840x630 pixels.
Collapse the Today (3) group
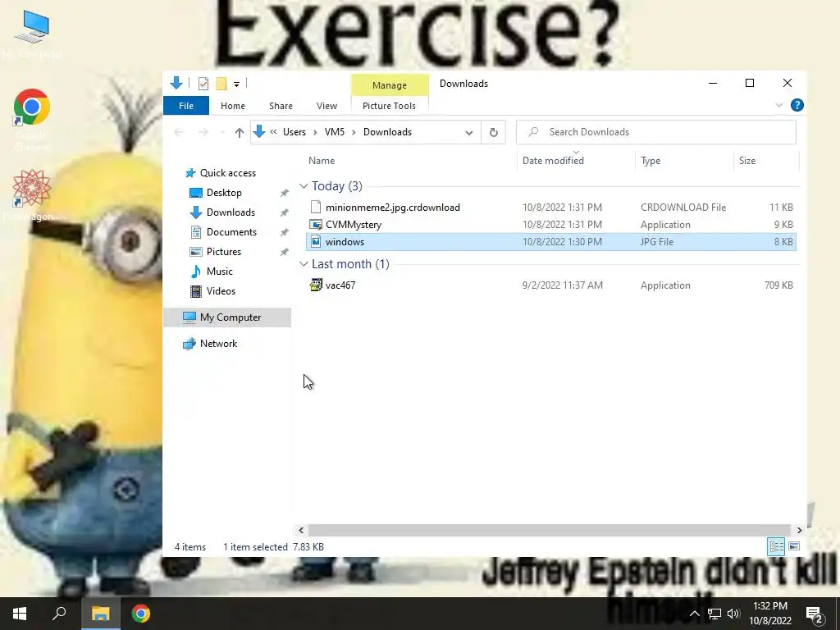point(304,186)
